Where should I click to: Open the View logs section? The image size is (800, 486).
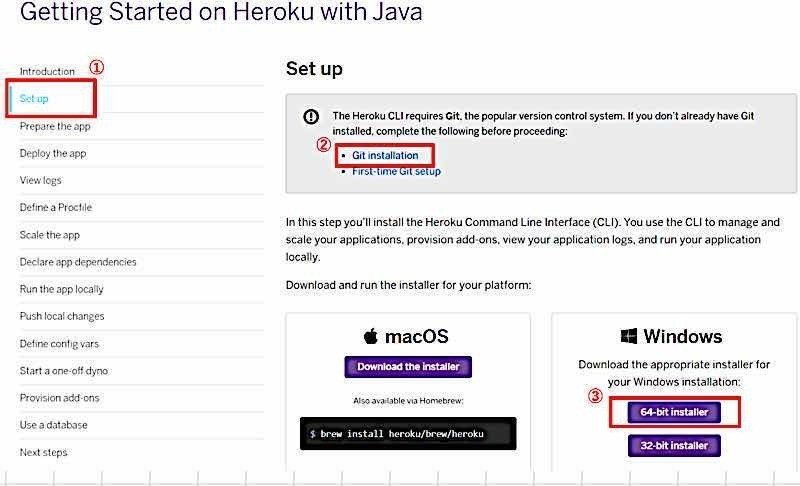(40, 181)
